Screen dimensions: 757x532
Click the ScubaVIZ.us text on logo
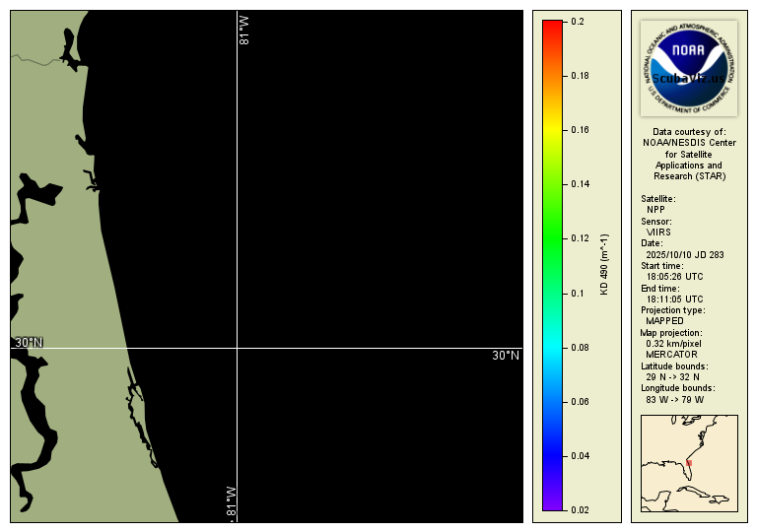click(688, 79)
